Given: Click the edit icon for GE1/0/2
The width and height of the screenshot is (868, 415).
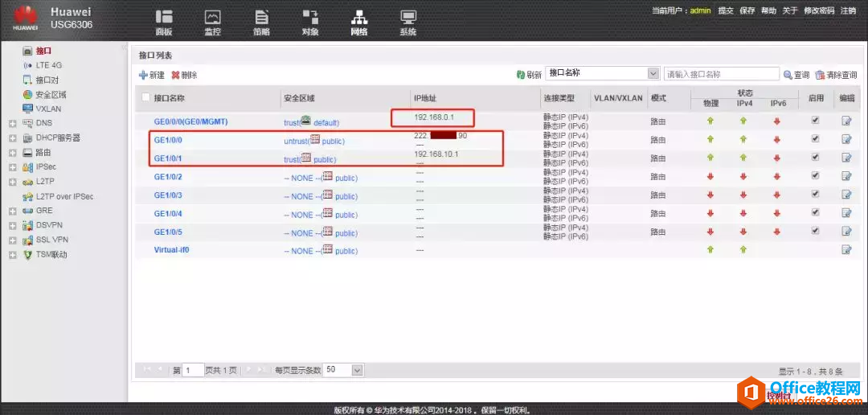Looking at the screenshot, I should [846, 175].
